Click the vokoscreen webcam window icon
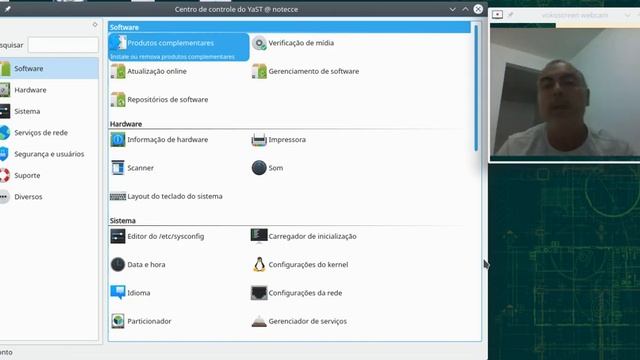This screenshot has height=360, width=640. 497,15
